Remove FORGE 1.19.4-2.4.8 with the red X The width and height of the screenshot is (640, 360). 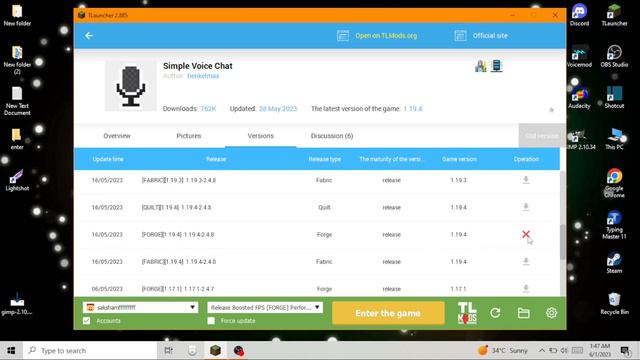(526, 234)
